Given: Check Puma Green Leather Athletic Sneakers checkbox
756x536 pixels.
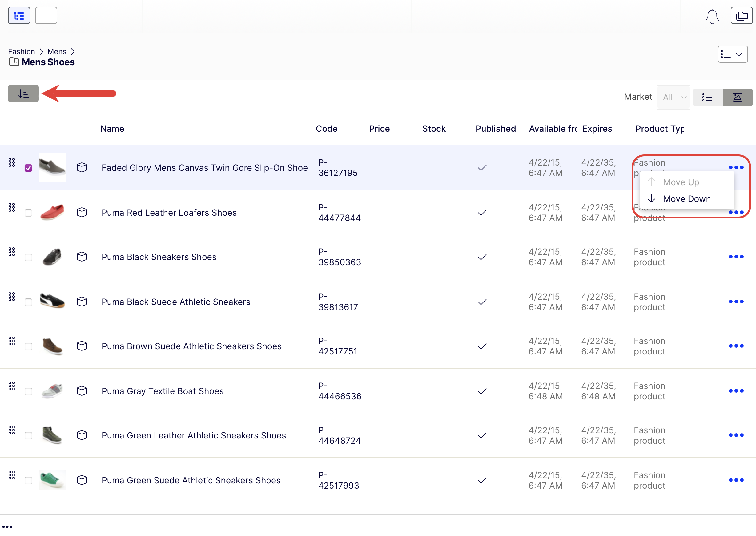Looking at the screenshot, I should pos(28,435).
